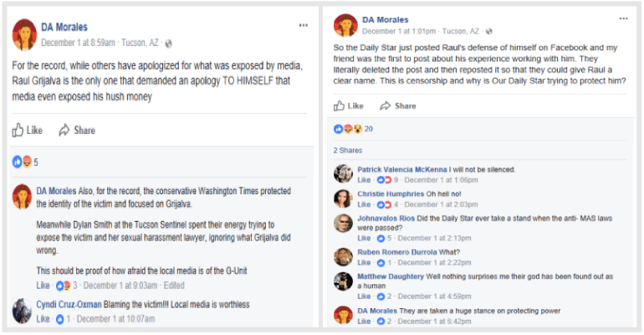View reactions count on the left post

click(x=25, y=162)
